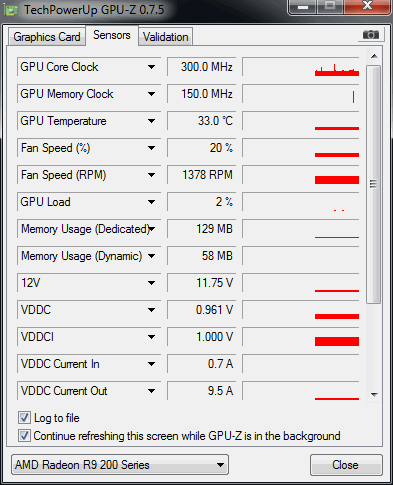The image size is (393, 485).
Task: Click scrollbar down arrow in sensors list
Action: [x=374, y=395]
